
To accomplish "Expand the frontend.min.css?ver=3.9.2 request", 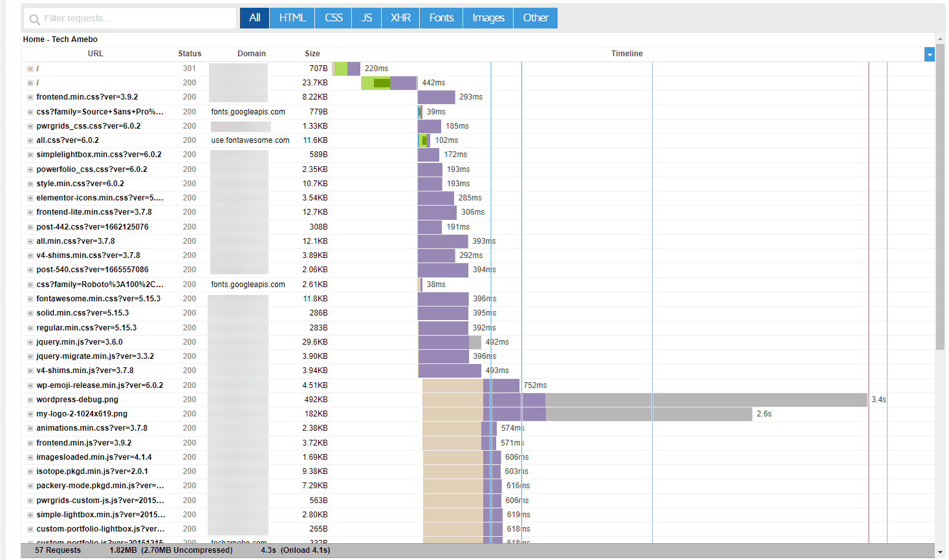I will pos(30,97).
